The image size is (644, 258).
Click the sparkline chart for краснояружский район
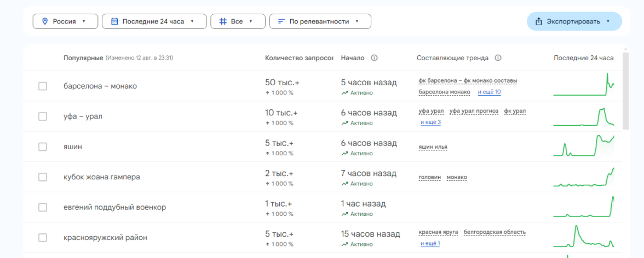point(583,237)
